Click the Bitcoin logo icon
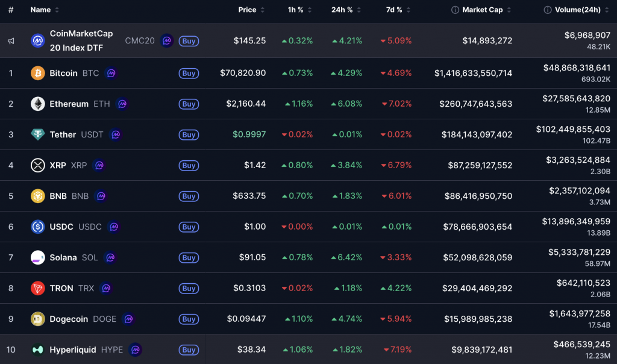 tap(38, 73)
